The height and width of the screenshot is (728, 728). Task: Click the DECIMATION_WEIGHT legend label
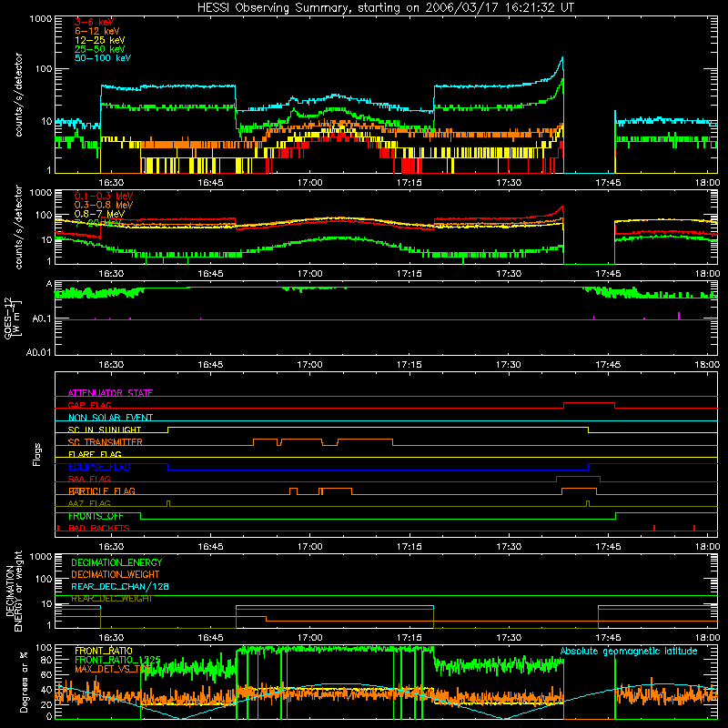[116, 574]
